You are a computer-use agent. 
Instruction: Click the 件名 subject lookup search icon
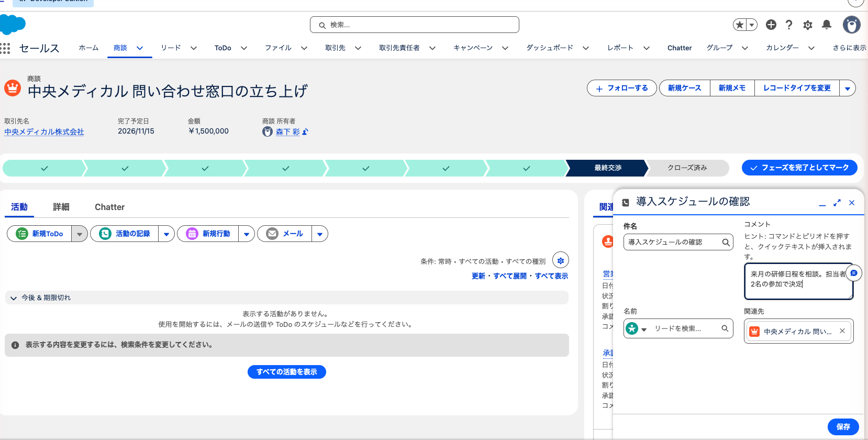coord(726,242)
